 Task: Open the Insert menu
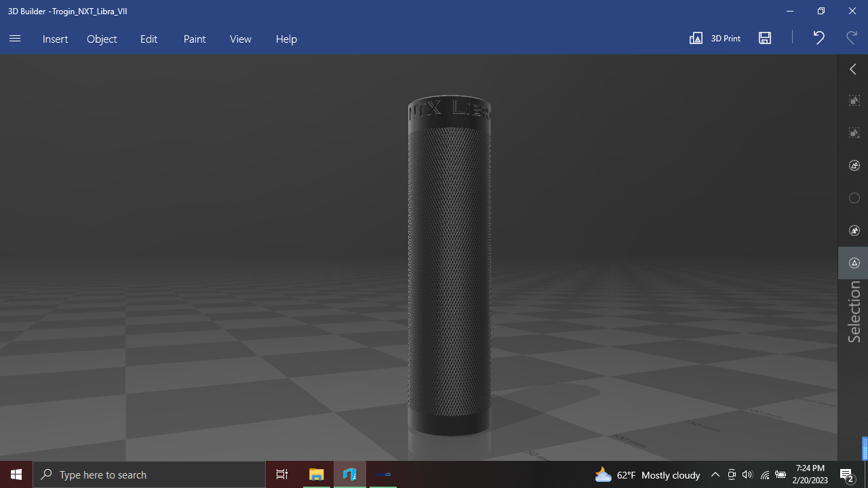point(55,39)
